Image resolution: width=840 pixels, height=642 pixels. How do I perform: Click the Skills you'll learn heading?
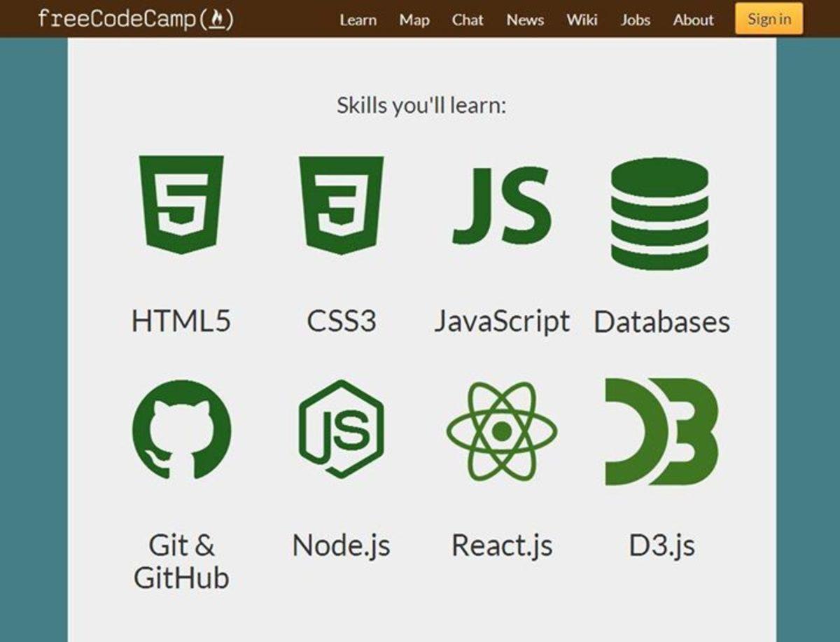pos(421,106)
